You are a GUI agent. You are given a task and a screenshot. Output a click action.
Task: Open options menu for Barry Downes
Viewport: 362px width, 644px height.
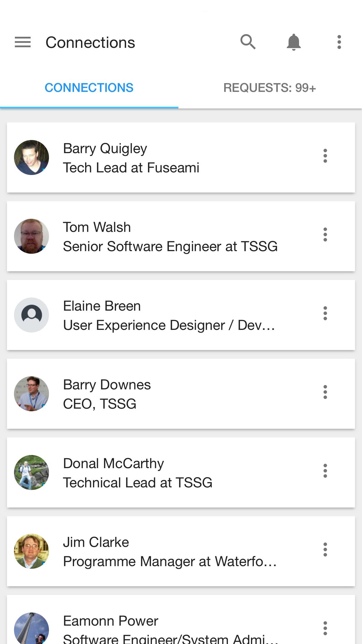[x=325, y=392]
